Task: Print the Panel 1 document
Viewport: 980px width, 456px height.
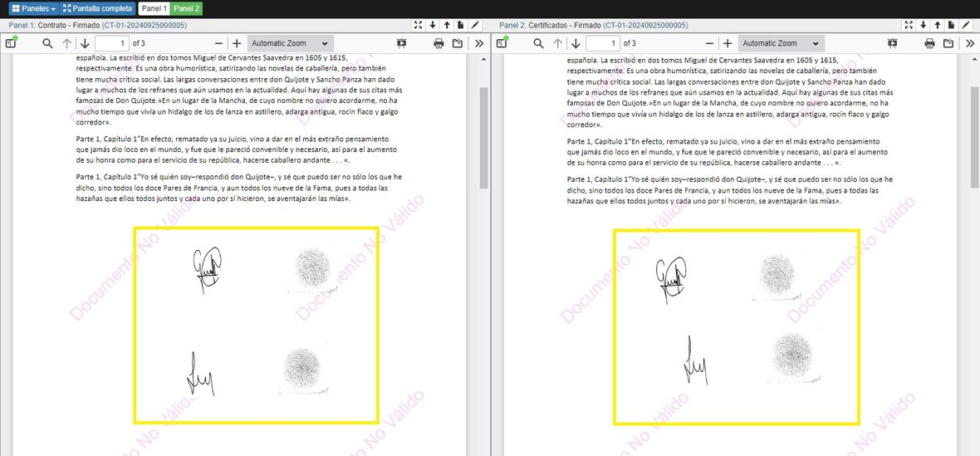Action: [x=439, y=43]
